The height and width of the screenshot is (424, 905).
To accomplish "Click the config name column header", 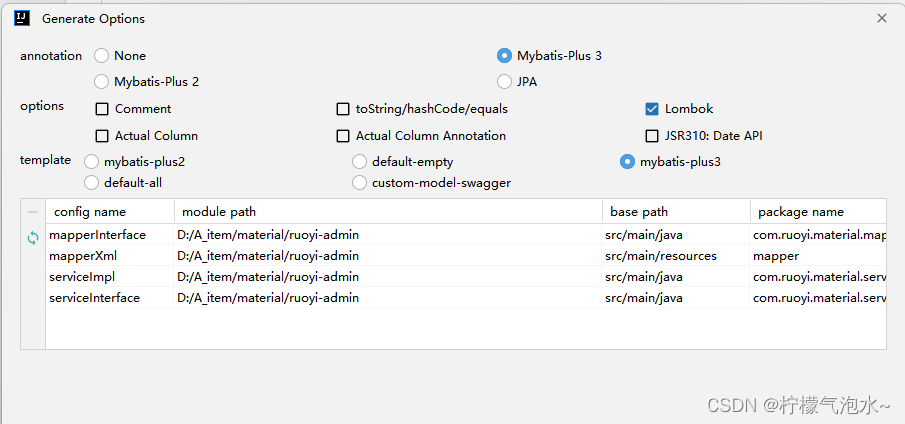I will click(x=90, y=212).
